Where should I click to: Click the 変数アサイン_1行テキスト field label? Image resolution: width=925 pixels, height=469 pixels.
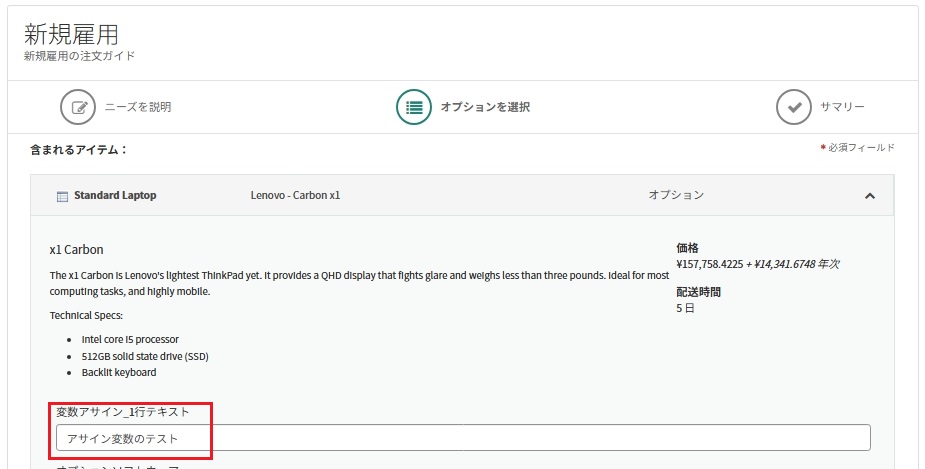point(123,412)
